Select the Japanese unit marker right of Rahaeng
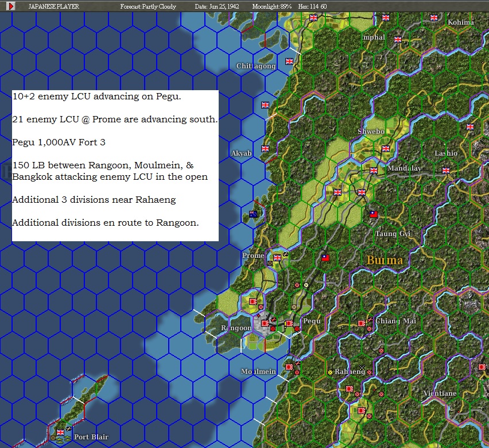Image resolution: width=489 pixels, height=448 pixels. click(x=369, y=372)
